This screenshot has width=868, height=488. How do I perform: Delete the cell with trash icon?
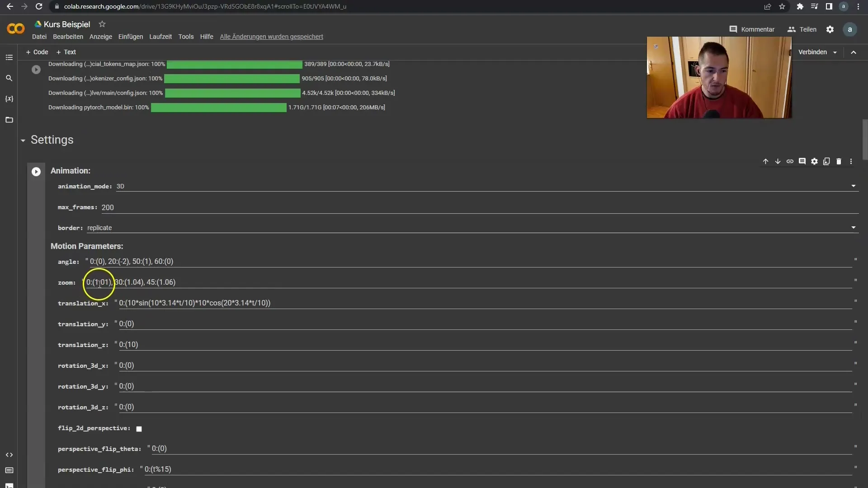[x=839, y=161]
